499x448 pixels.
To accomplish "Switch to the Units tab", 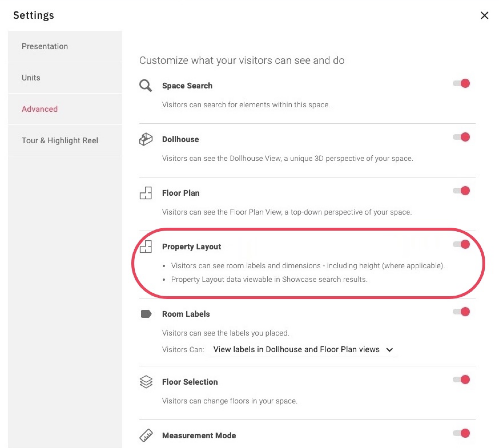I will 31,78.
